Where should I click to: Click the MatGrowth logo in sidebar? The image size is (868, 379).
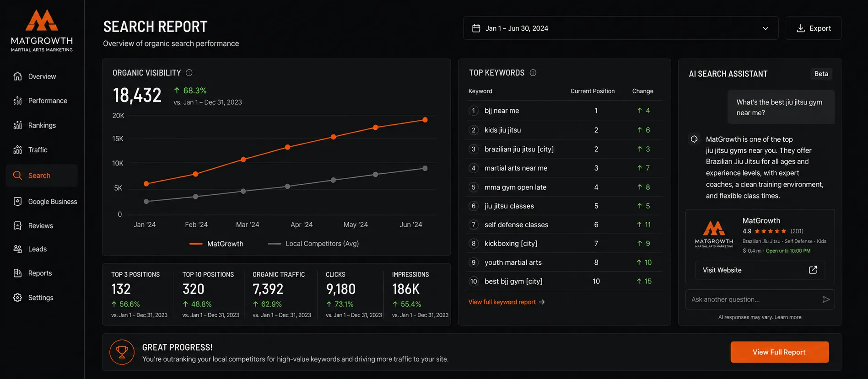tap(42, 31)
